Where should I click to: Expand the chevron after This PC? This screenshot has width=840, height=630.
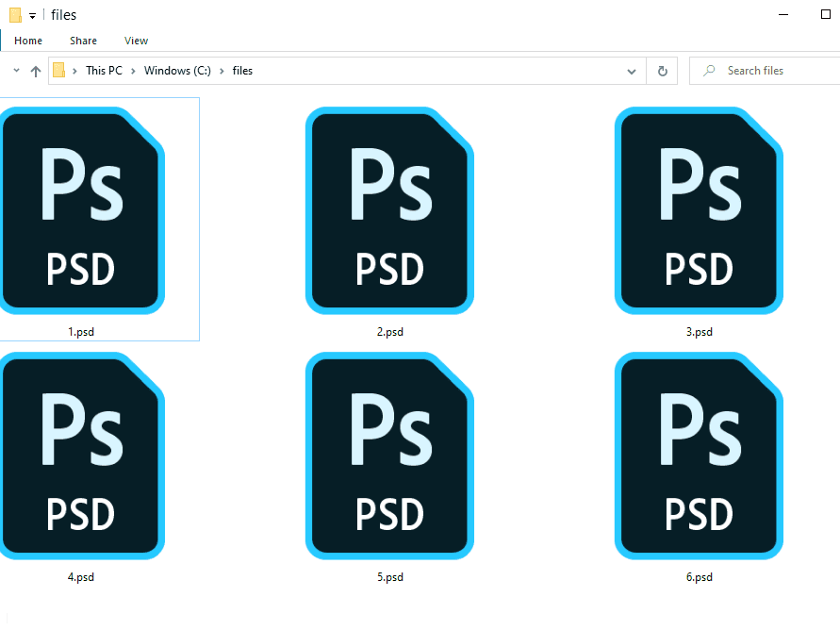point(133,71)
